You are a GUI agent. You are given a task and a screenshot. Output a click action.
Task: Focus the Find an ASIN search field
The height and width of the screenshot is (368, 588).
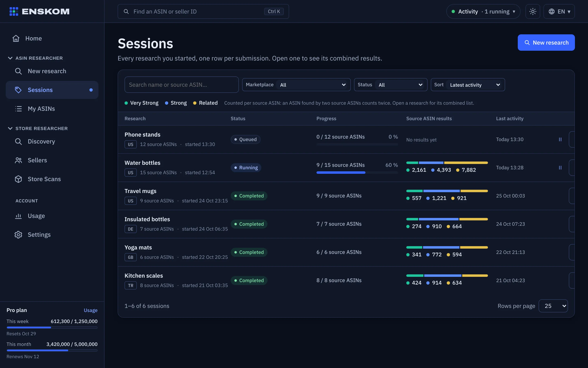pos(203,11)
